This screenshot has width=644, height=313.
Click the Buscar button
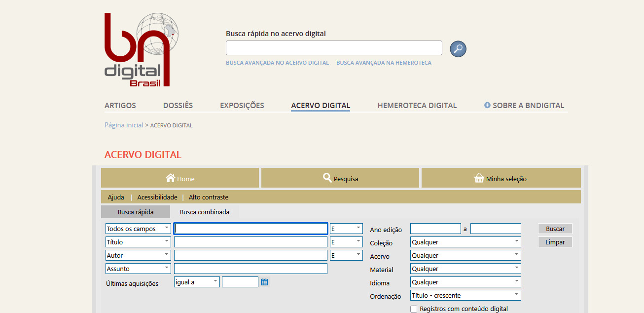click(555, 229)
